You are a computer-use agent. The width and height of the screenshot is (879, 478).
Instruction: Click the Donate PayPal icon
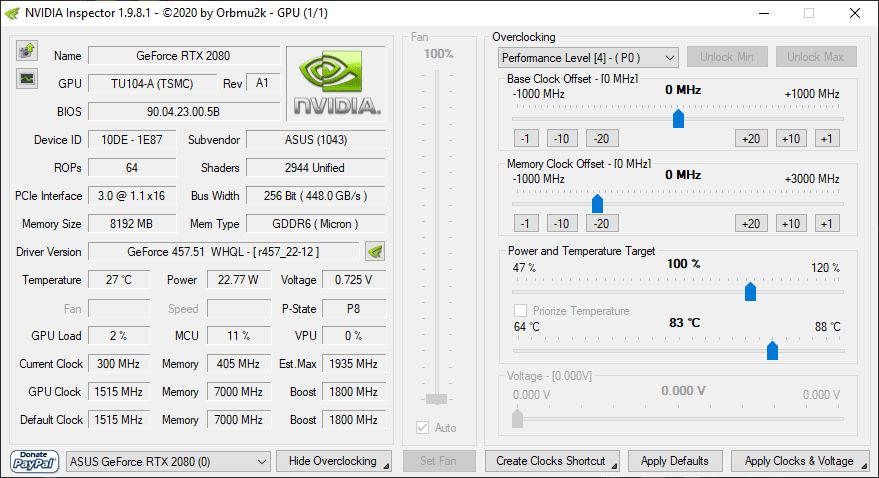[x=34, y=462]
